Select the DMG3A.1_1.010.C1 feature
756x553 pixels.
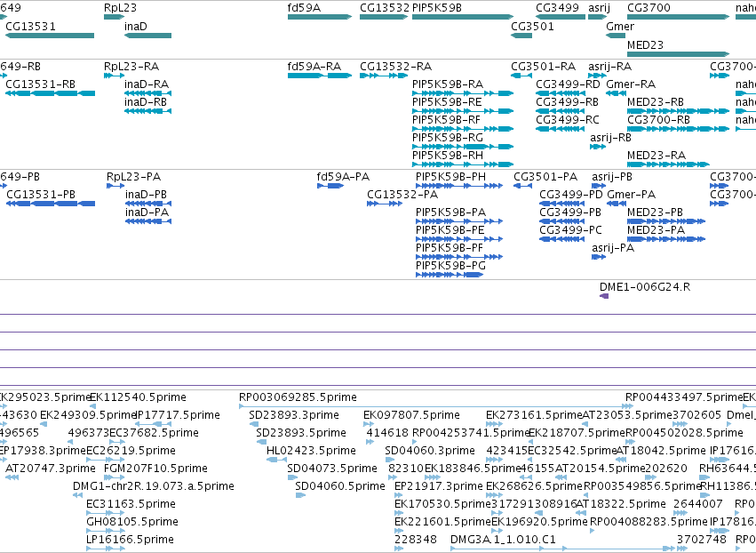(562, 549)
